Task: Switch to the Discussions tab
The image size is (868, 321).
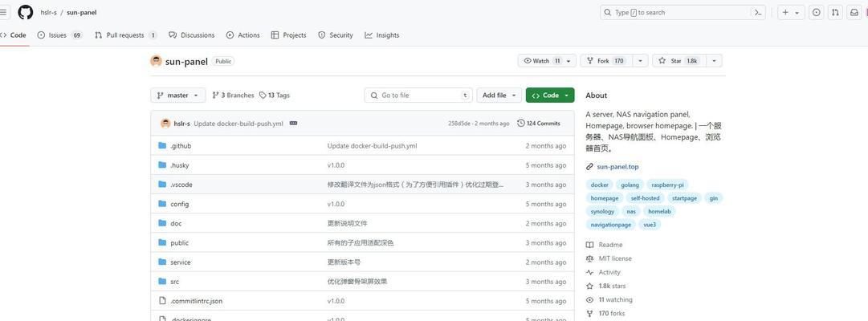Action: [x=192, y=35]
